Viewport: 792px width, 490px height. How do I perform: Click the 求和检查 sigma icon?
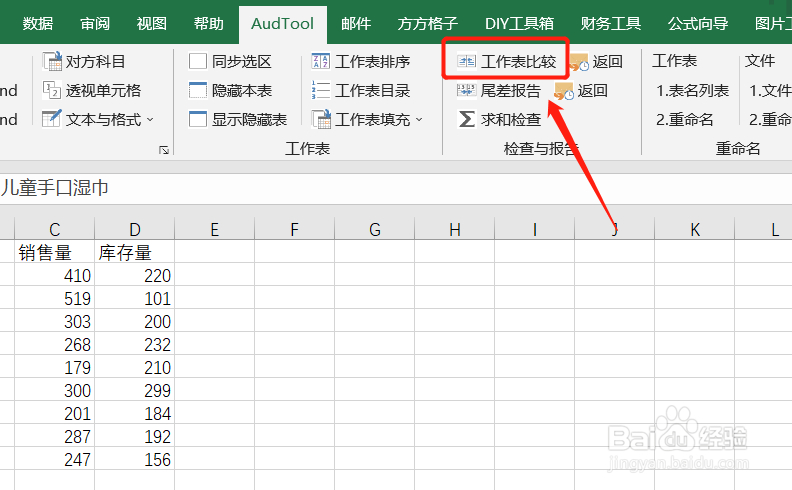click(466, 120)
